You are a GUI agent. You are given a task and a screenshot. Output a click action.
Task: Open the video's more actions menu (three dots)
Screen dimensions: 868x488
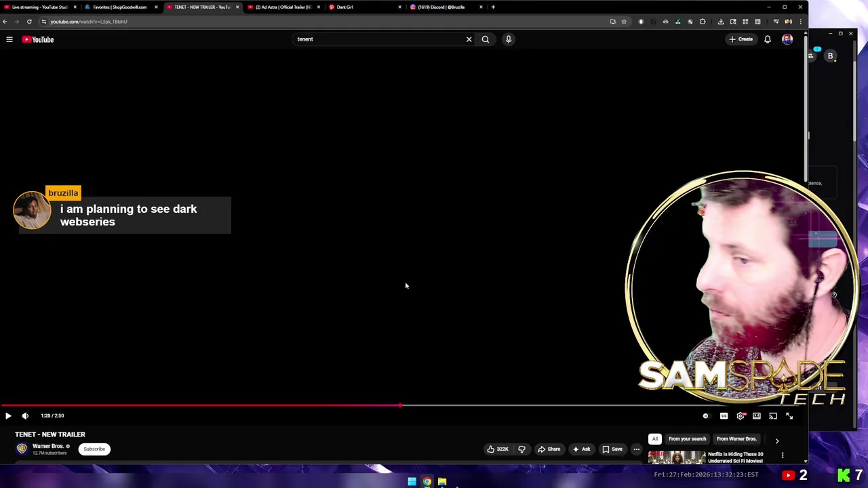[636, 449]
